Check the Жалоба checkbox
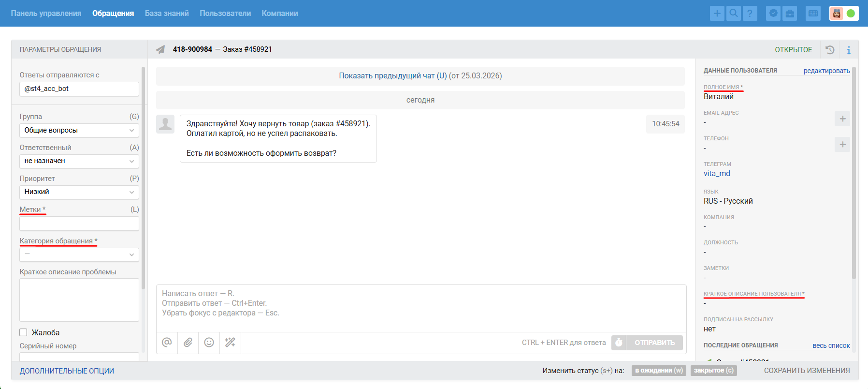The image size is (868, 389). (23, 332)
